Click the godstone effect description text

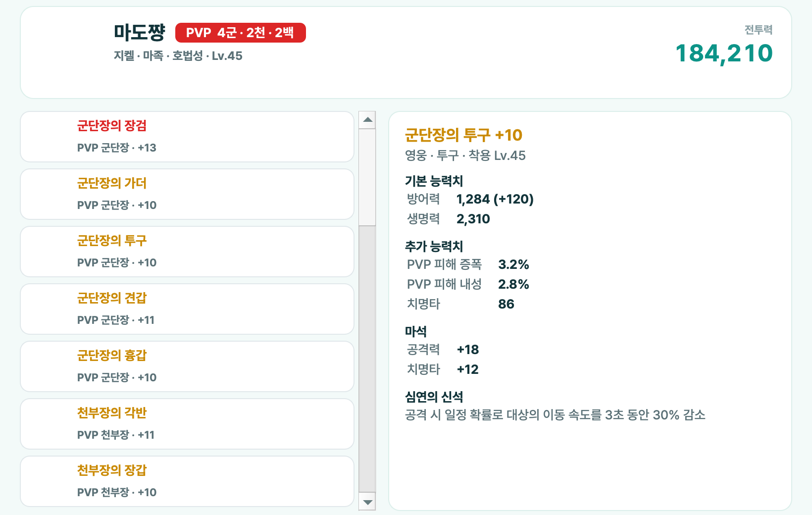[555, 415]
